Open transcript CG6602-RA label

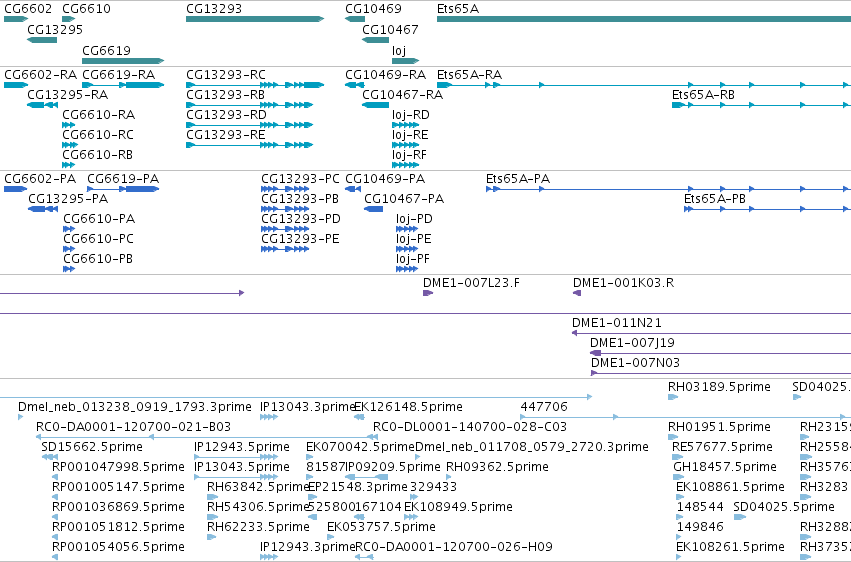40,74
